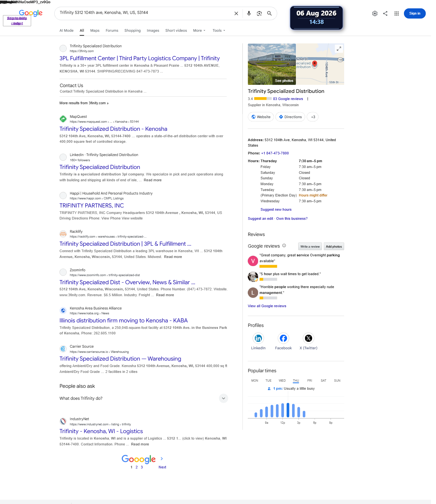
Task: Switch to the Forums tab
Action: click(112, 30)
